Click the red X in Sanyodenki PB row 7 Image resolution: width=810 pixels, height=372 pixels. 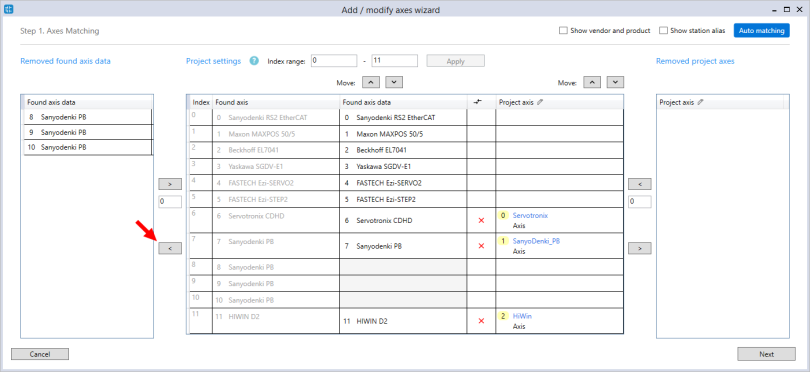point(481,246)
